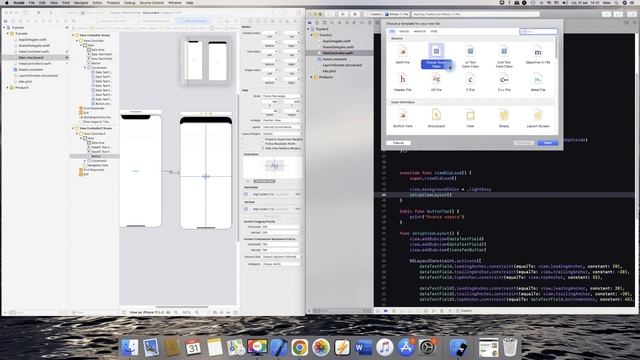Select the C++ File template
Image resolution: width=640 pixels, height=360 pixels.
(504, 82)
